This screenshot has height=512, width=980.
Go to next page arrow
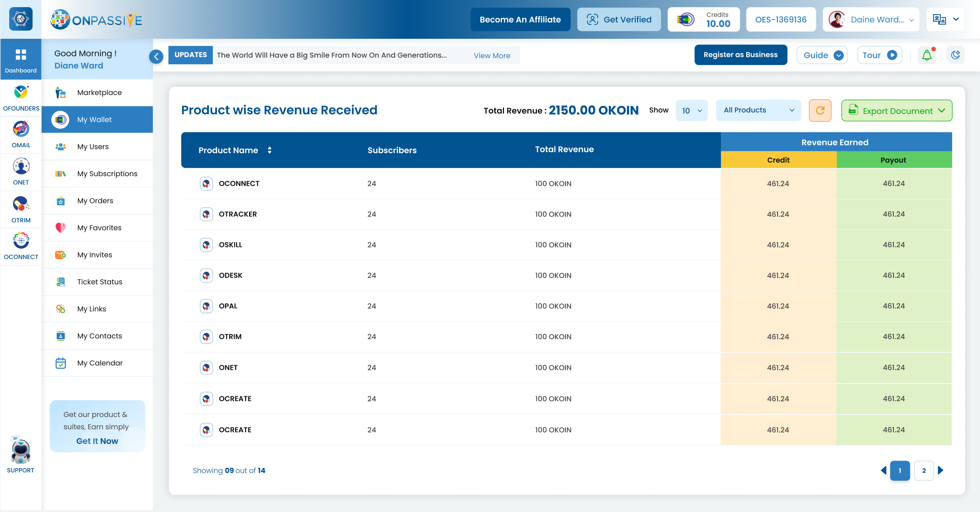coord(941,470)
